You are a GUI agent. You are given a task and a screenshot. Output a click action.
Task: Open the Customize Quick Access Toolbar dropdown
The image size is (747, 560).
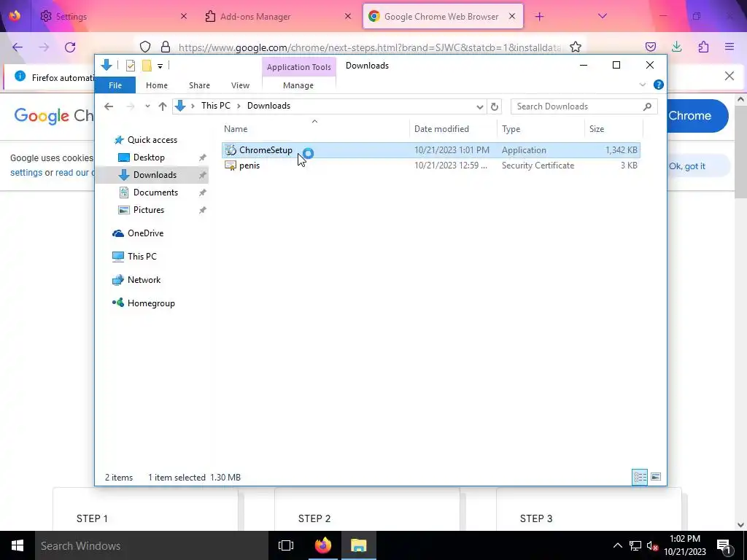tap(160, 66)
